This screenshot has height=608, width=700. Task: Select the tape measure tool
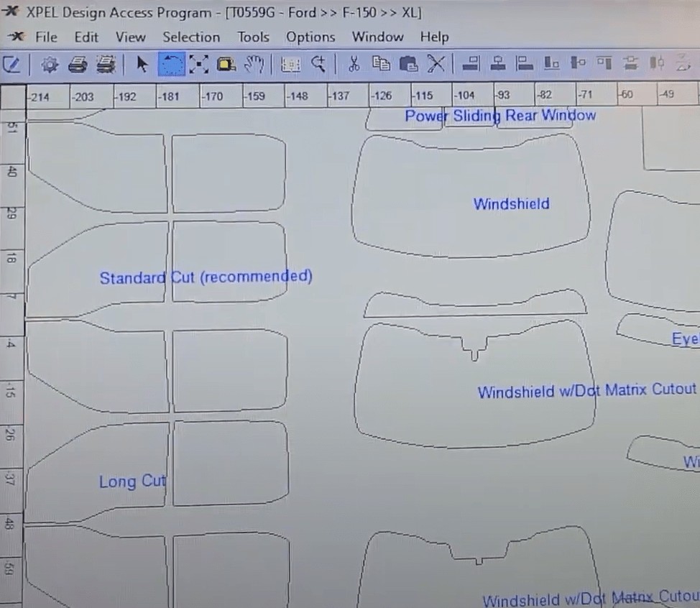226,65
